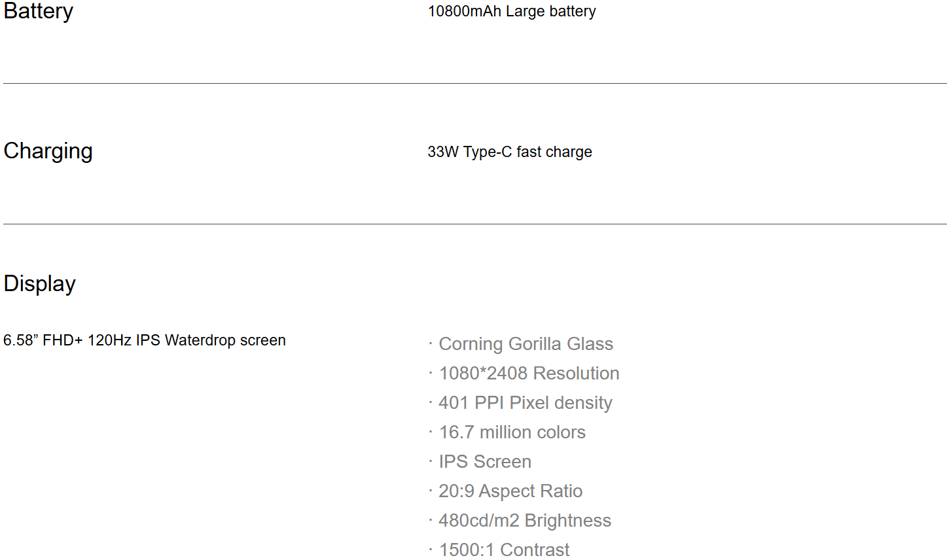Viewport: 947px width, 560px height.
Task: Click the bullet before Corning Gorilla Glass
Action: (x=431, y=343)
